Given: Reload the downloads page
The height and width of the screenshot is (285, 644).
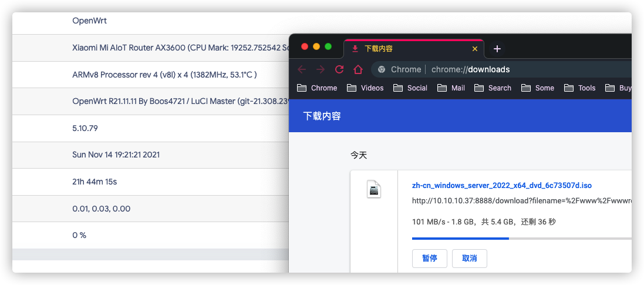Looking at the screenshot, I should click(339, 69).
